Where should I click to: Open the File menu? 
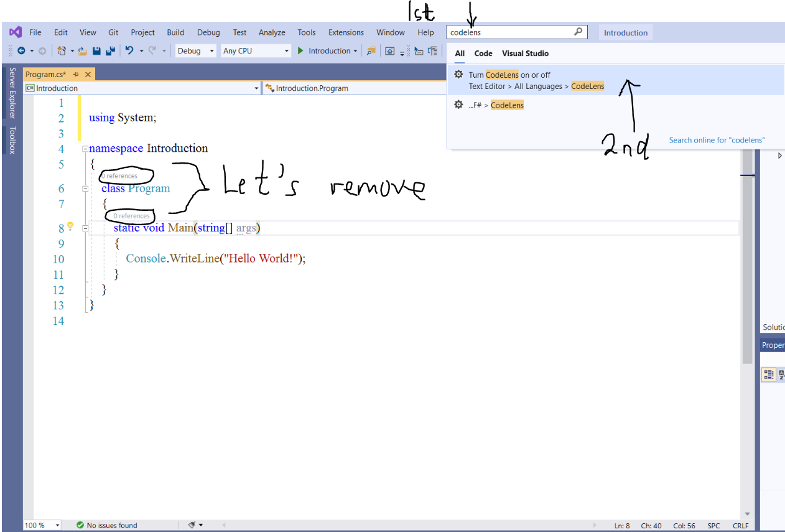tap(35, 32)
